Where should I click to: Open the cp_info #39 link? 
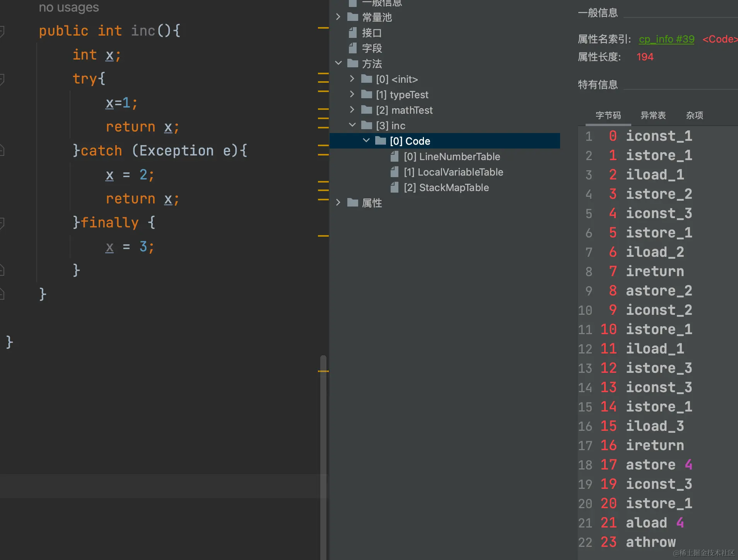(x=666, y=39)
